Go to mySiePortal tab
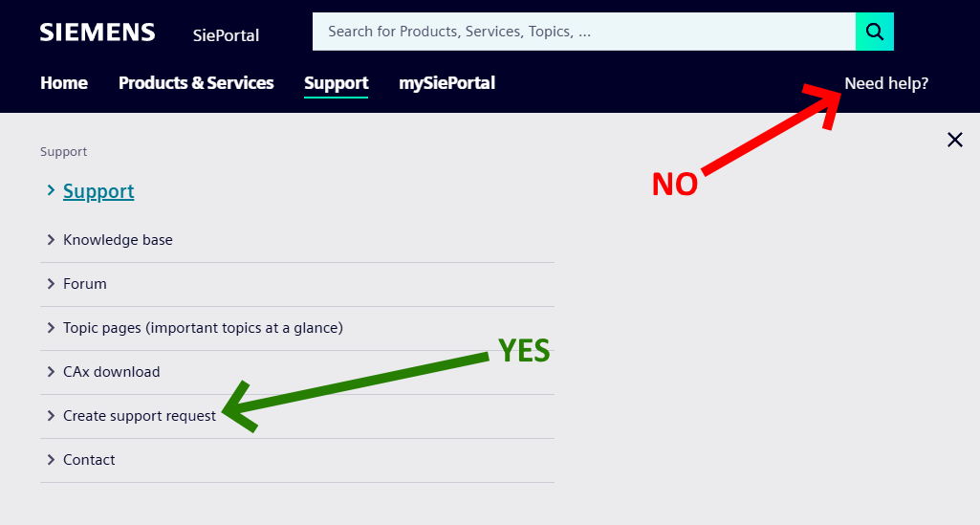The image size is (980, 525). tap(446, 83)
